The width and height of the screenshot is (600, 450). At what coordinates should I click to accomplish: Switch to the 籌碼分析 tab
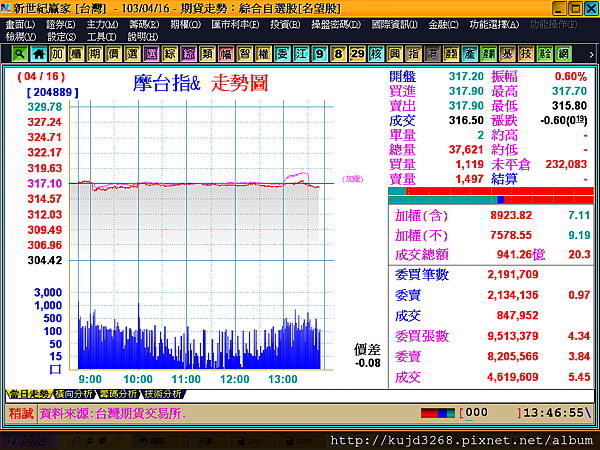(x=118, y=394)
